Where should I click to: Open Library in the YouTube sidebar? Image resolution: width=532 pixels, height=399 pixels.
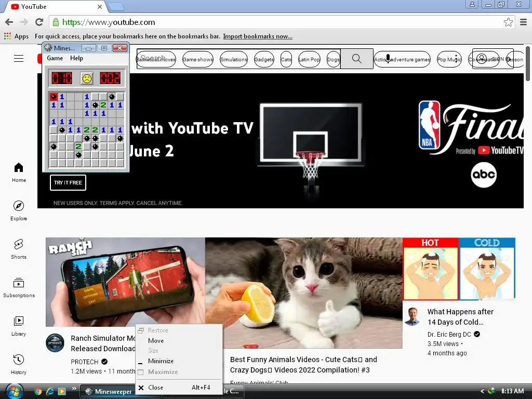19,326
